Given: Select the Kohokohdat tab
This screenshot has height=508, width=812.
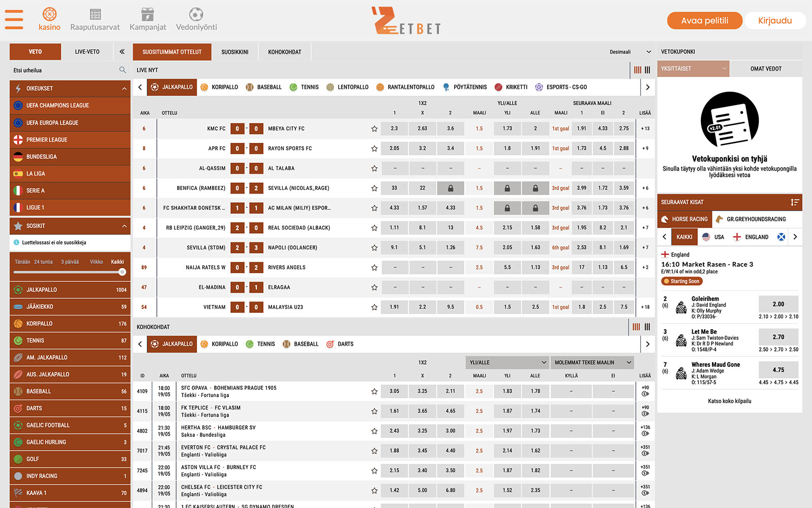Looking at the screenshot, I should (284, 52).
